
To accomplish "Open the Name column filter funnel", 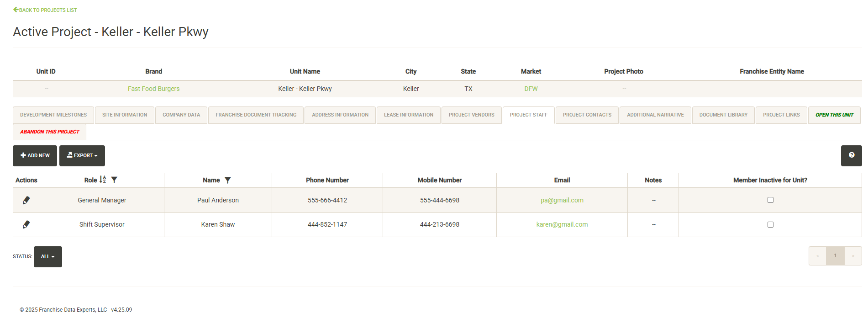I will 227,180.
